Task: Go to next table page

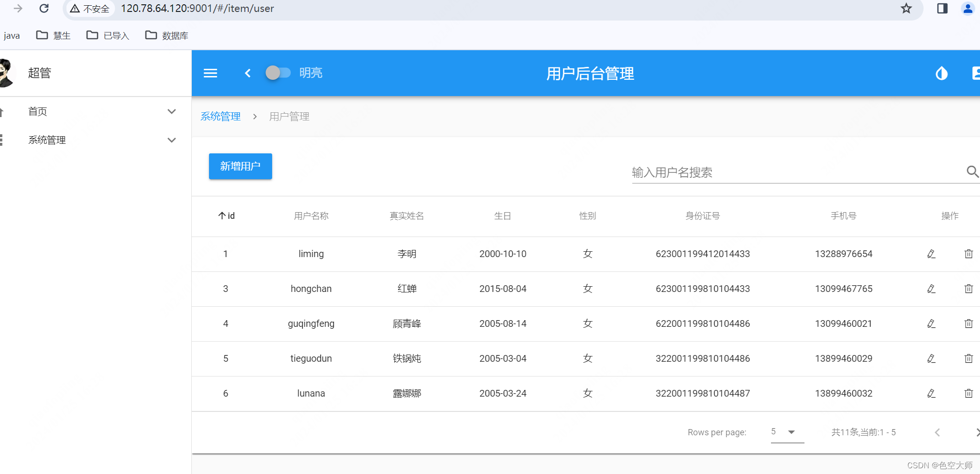Action: [x=977, y=432]
